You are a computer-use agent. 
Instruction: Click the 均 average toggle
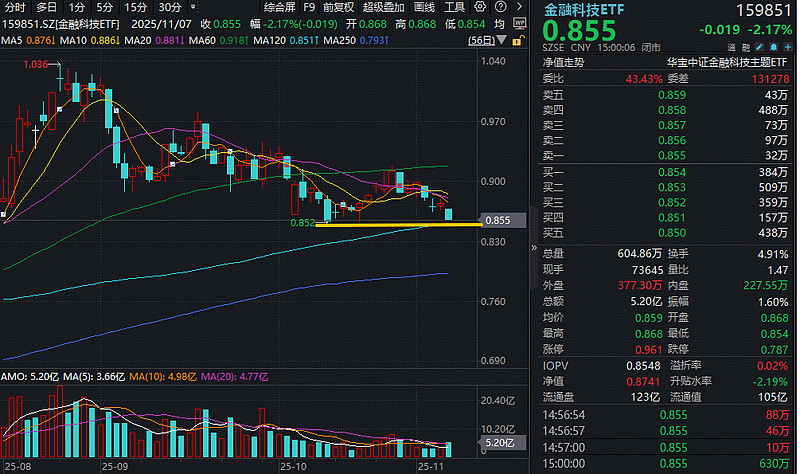499,24
